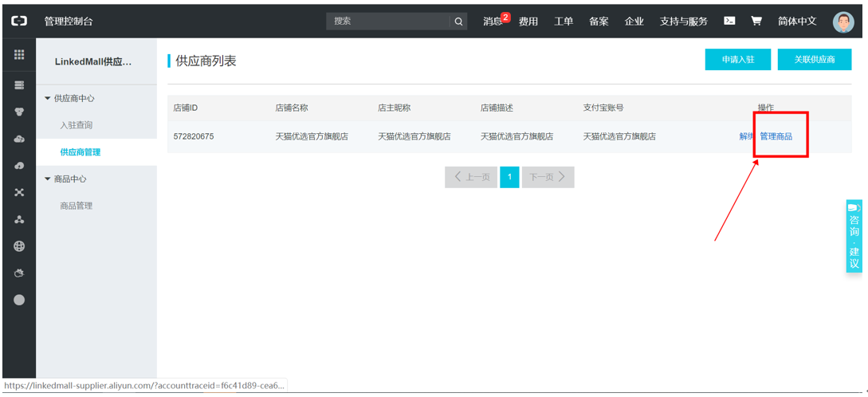The height and width of the screenshot is (397, 868).
Task: Open the user avatar menu
Action: point(843,22)
